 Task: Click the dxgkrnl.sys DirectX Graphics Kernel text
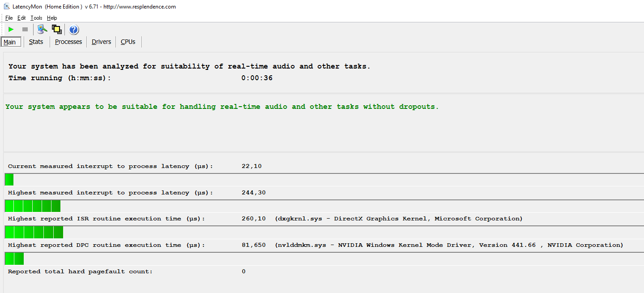pos(399,219)
